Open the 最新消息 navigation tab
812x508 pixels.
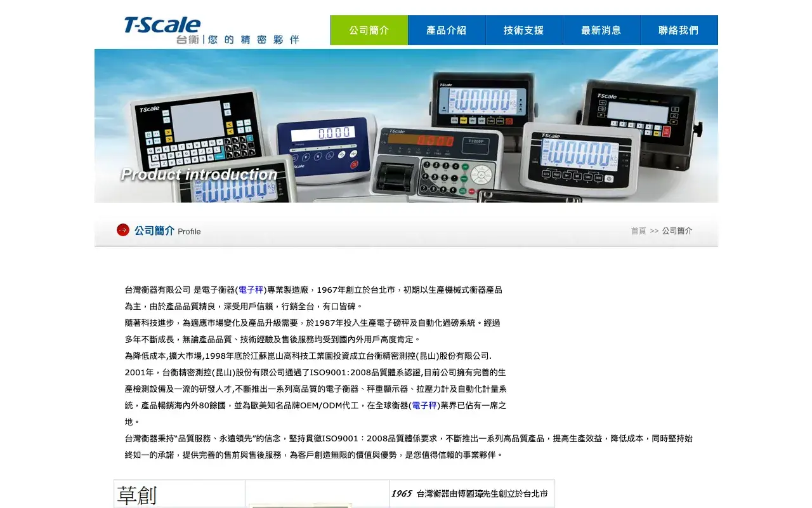601,30
